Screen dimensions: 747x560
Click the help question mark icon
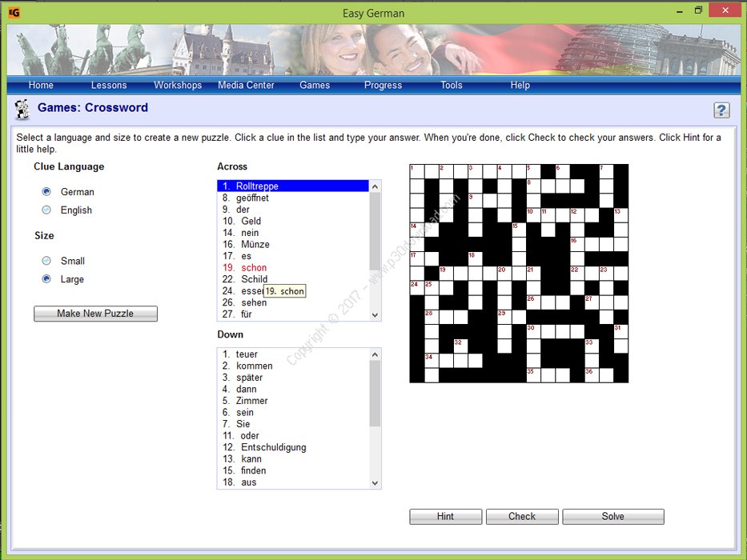pos(721,110)
